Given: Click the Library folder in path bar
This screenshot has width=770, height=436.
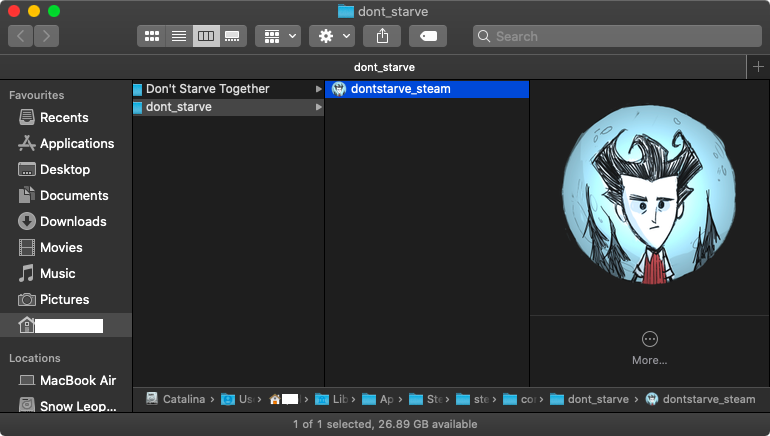Looking at the screenshot, I should [x=331, y=399].
